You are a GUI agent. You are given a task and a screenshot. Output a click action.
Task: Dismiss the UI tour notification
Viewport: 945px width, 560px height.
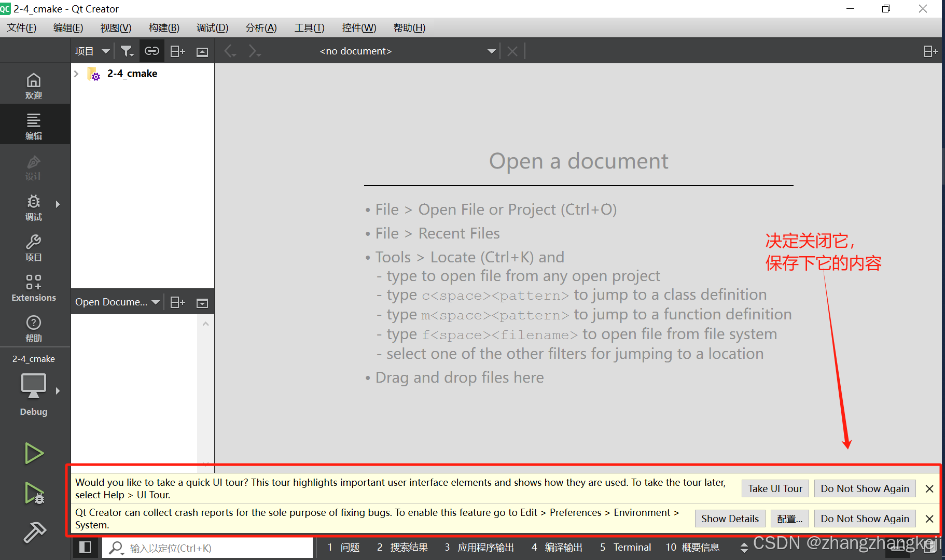929,488
